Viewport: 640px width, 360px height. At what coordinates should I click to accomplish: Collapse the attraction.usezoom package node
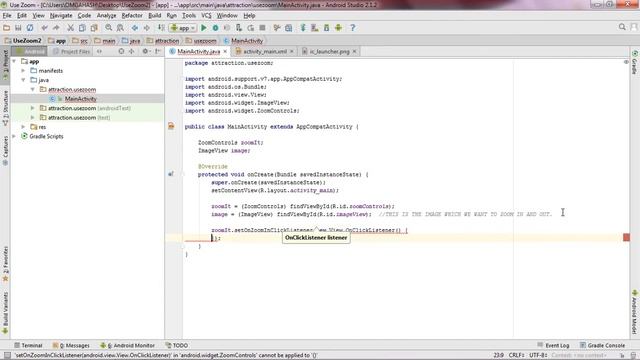pyautogui.click(x=33, y=89)
